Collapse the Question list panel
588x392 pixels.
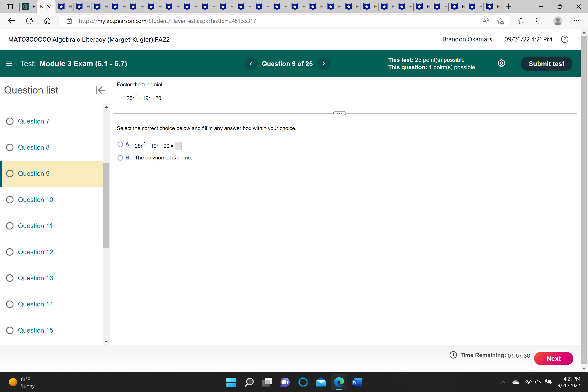pyautogui.click(x=100, y=90)
